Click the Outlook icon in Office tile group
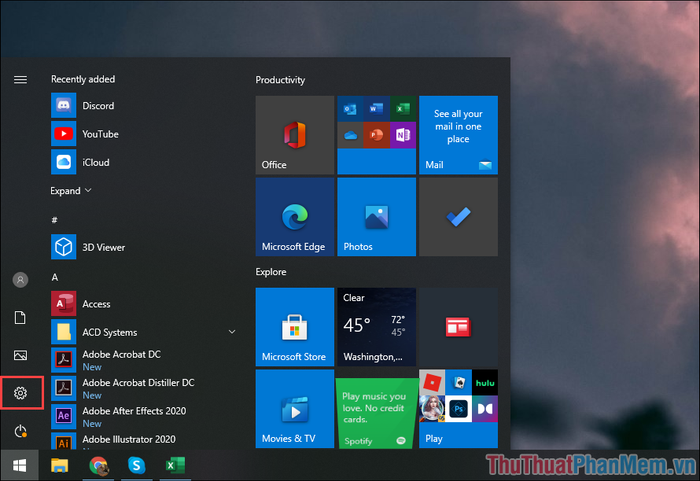The width and height of the screenshot is (700, 481). click(x=350, y=109)
